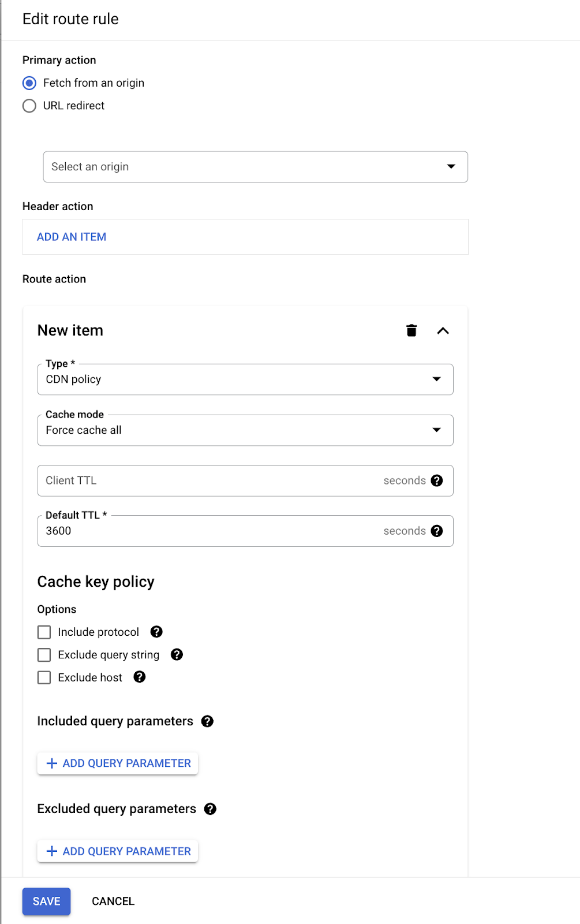The image size is (580, 924).
Task: Click ADD AN ITEM under Header action
Action: (x=72, y=237)
